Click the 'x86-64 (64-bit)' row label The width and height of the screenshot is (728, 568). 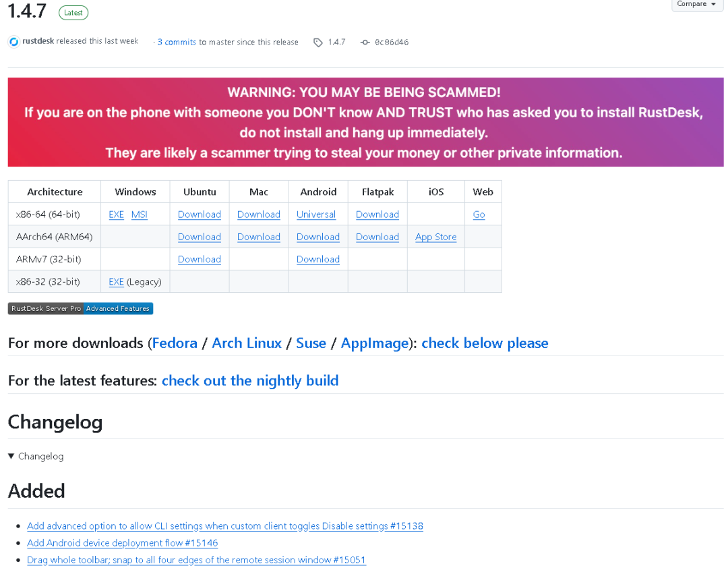48,215
